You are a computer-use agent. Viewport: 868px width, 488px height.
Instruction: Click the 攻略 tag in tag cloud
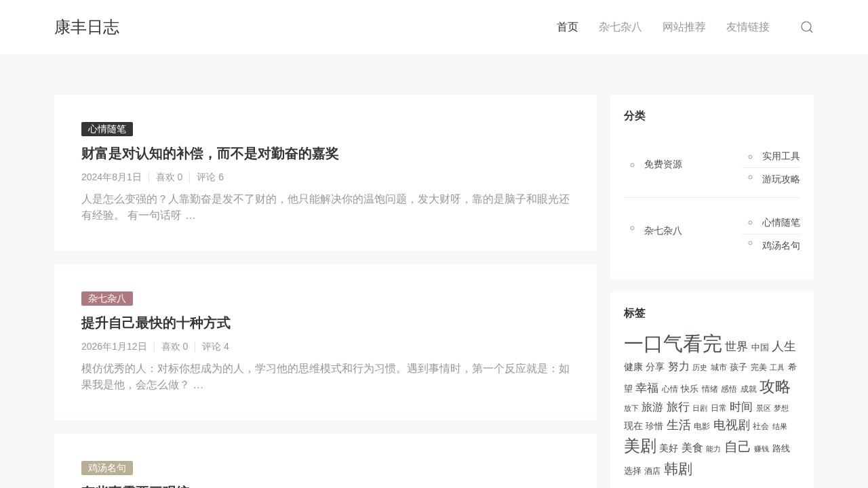(x=774, y=387)
